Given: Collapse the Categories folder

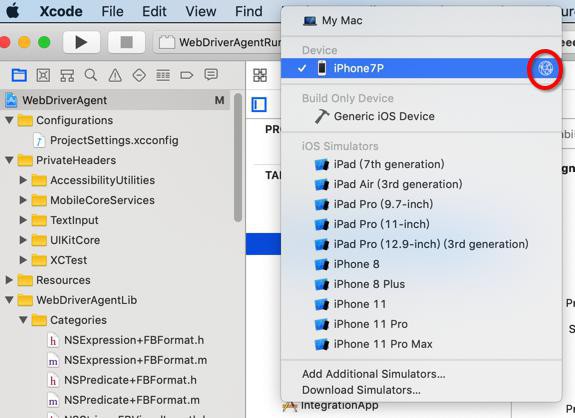Looking at the screenshot, I should [x=23, y=320].
